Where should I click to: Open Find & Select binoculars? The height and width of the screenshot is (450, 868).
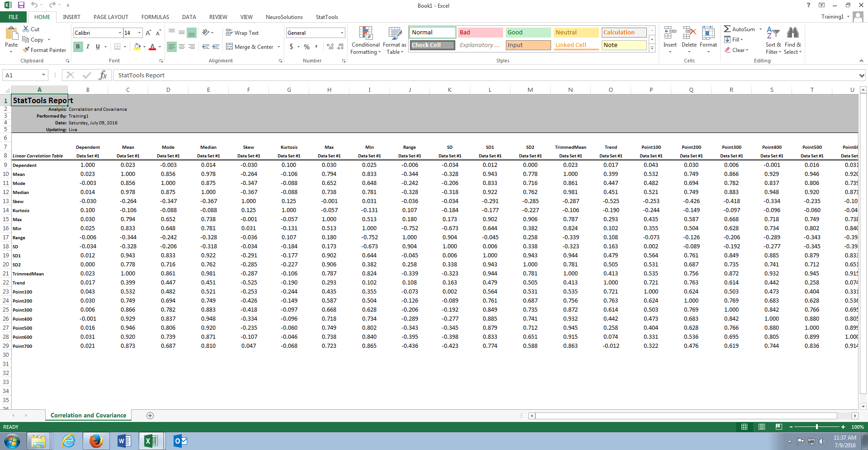(793, 40)
